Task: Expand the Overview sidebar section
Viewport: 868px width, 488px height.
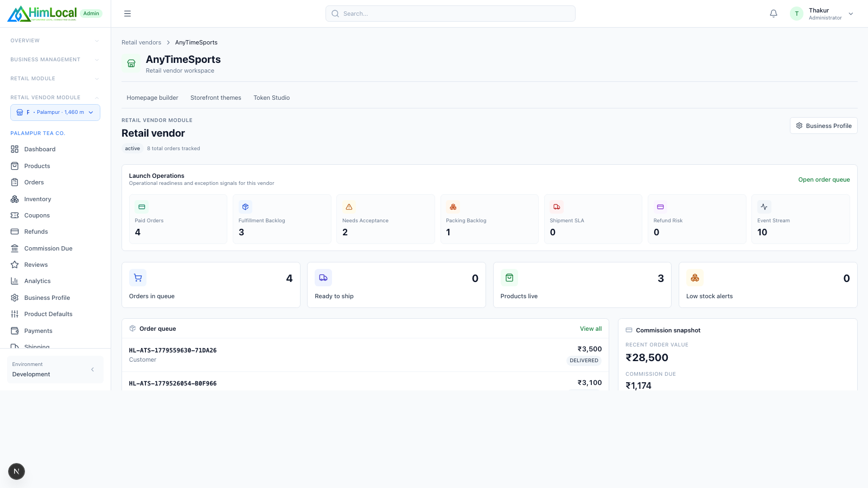Action: tap(55, 41)
